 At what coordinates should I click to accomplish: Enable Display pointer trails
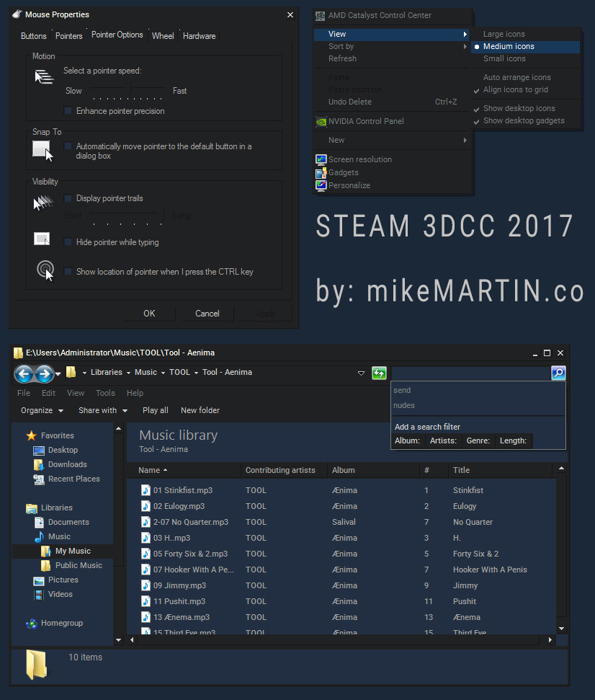[68, 198]
